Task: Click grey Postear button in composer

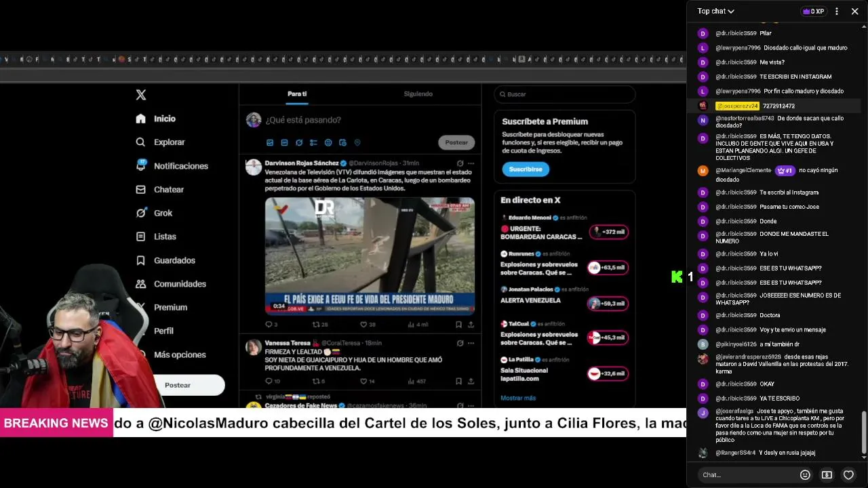Action: (x=456, y=142)
